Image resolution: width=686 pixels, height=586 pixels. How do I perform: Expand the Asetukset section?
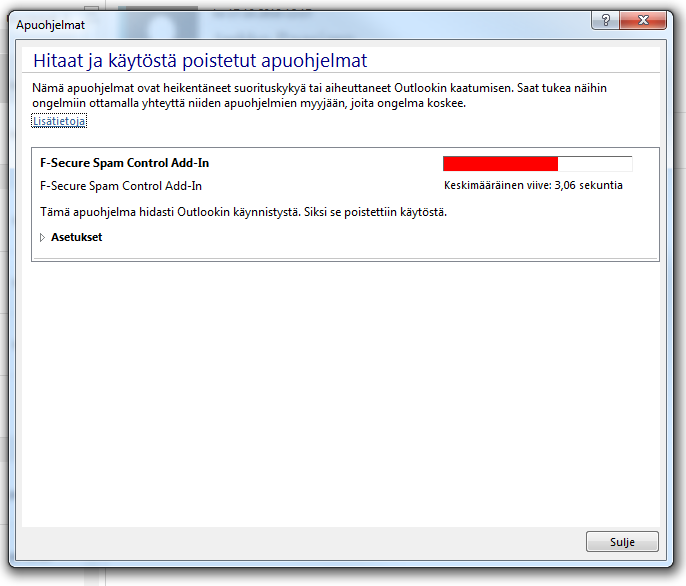tap(71, 237)
